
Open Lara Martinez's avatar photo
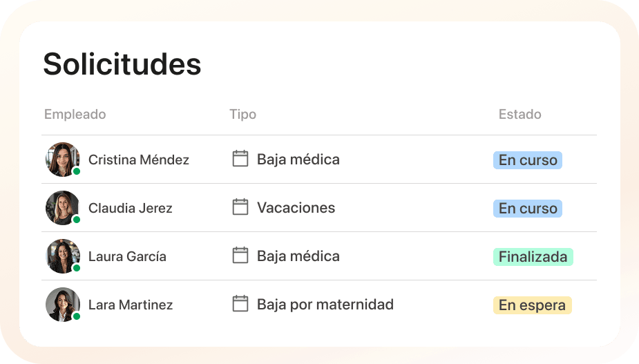click(x=62, y=305)
